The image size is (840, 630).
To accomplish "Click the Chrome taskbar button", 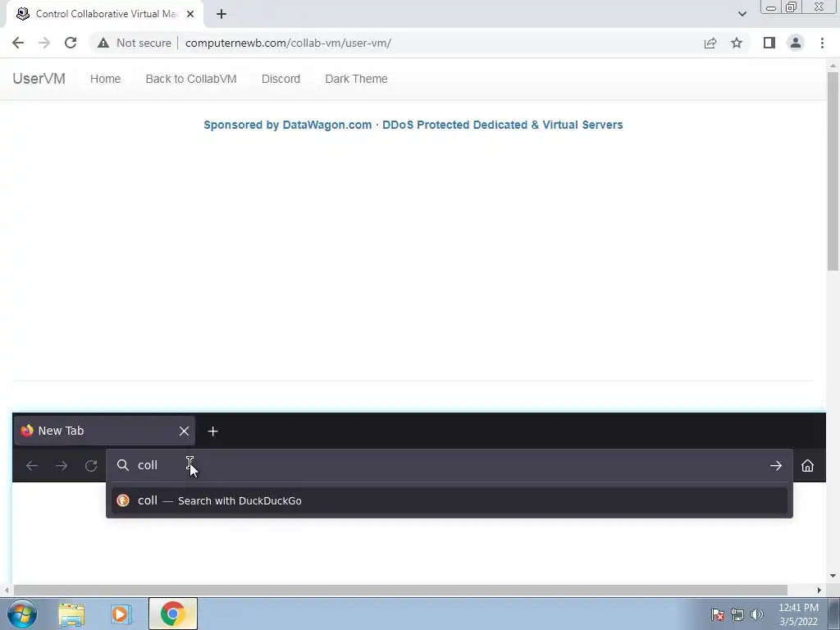I will (x=172, y=614).
